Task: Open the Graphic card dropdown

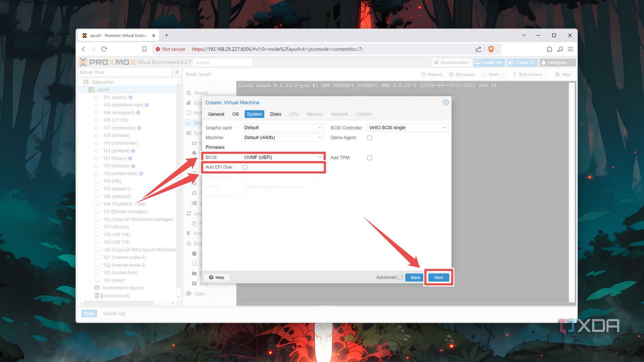Action: [283, 128]
